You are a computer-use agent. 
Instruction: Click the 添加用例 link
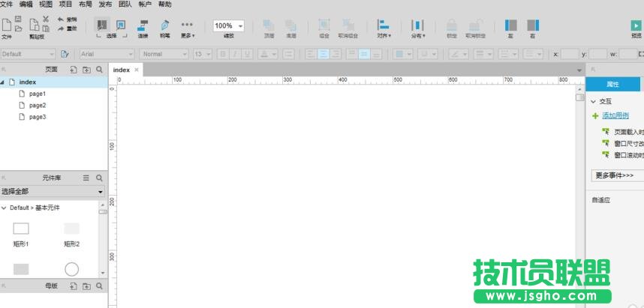616,116
